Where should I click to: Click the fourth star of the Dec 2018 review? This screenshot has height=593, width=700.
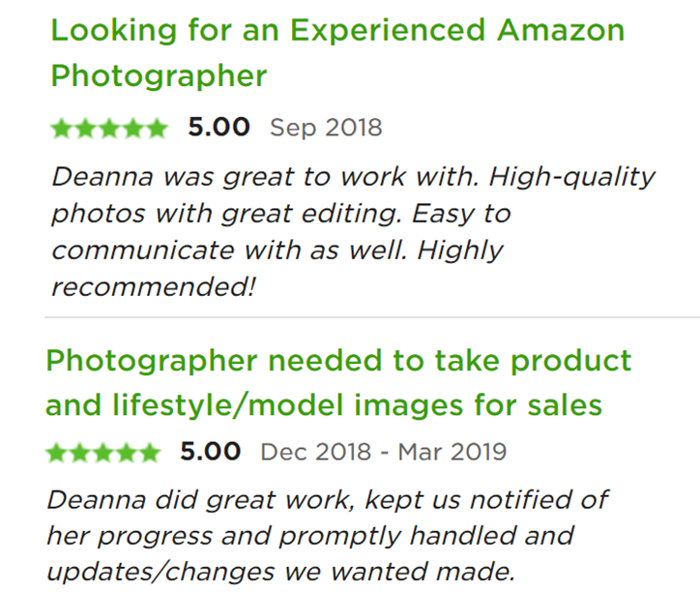tap(126, 452)
